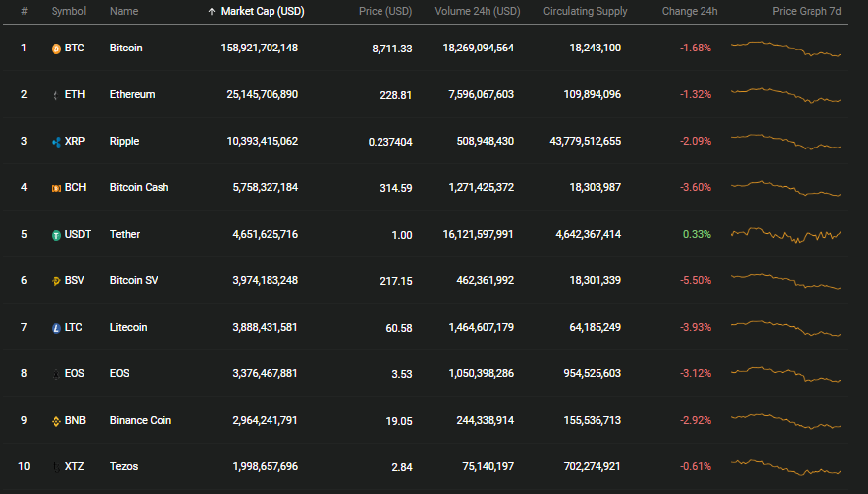Viewport: 868px width, 494px height.
Task: Click Bitcoin volume 18,269,094,564
Action: tap(479, 48)
